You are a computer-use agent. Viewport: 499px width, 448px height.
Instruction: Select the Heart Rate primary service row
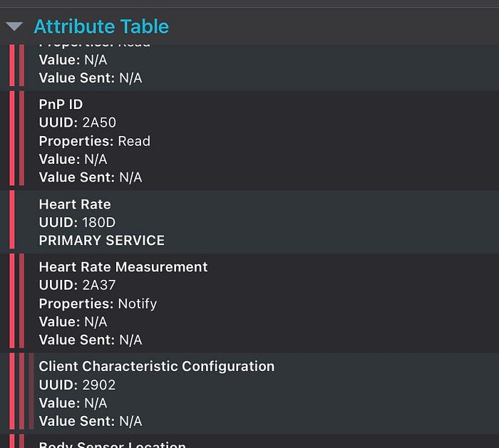point(249,222)
